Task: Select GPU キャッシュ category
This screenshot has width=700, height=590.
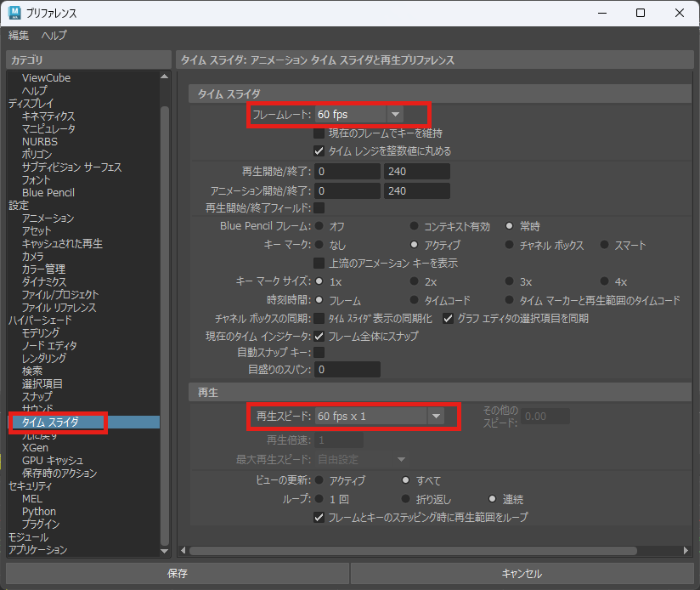Action: (53, 460)
